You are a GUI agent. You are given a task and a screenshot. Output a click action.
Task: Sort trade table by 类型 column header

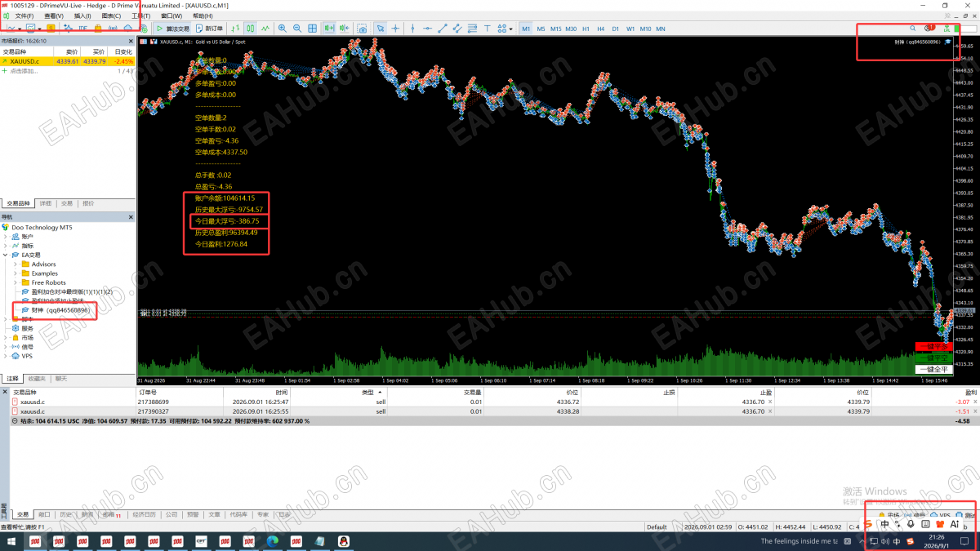[x=367, y=392]
